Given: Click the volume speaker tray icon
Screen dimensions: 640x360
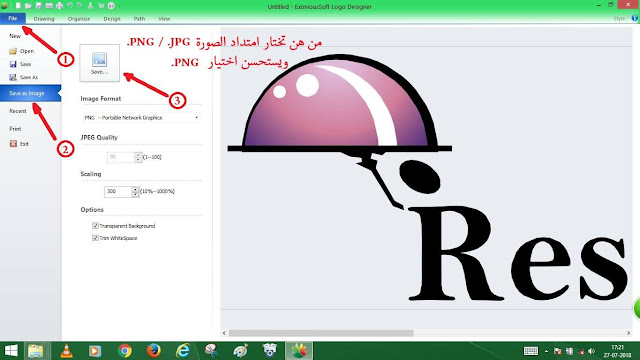Looking at the screenshot, I should coord(591,351).
